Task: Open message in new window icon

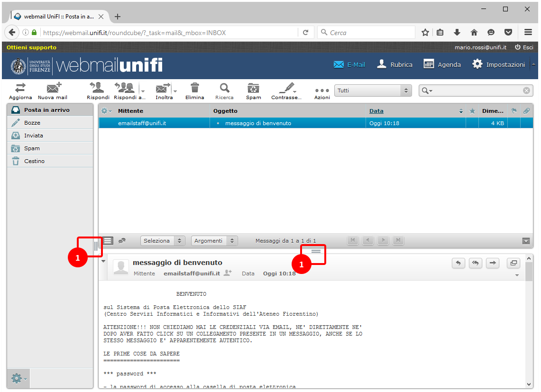Action: pos(513,263)
